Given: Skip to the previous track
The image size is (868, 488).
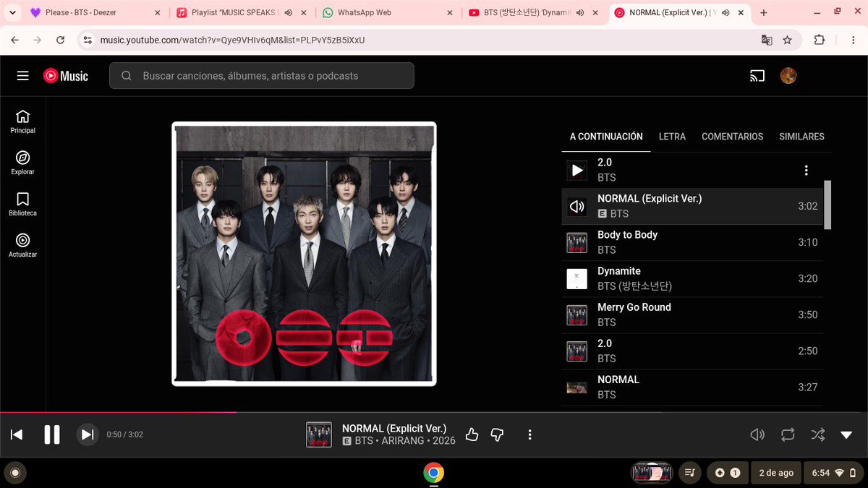Looking at the screenshot, I should click(17, 435).
